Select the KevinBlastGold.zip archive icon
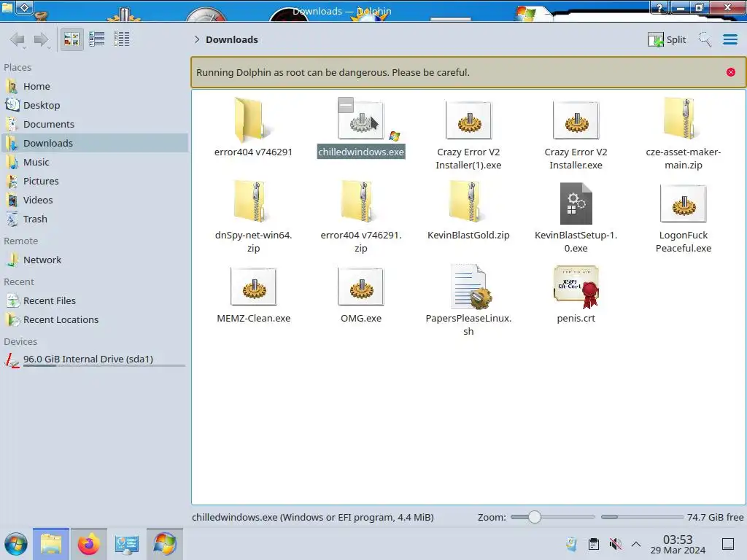The height and width of the screenshot is (560, 747). tap(468, 202)
